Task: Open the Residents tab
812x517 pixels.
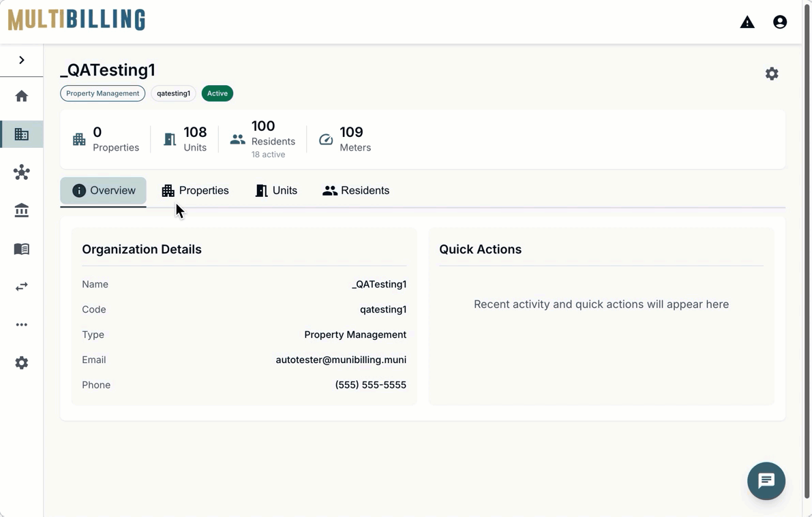Action: tap(356, 191)
